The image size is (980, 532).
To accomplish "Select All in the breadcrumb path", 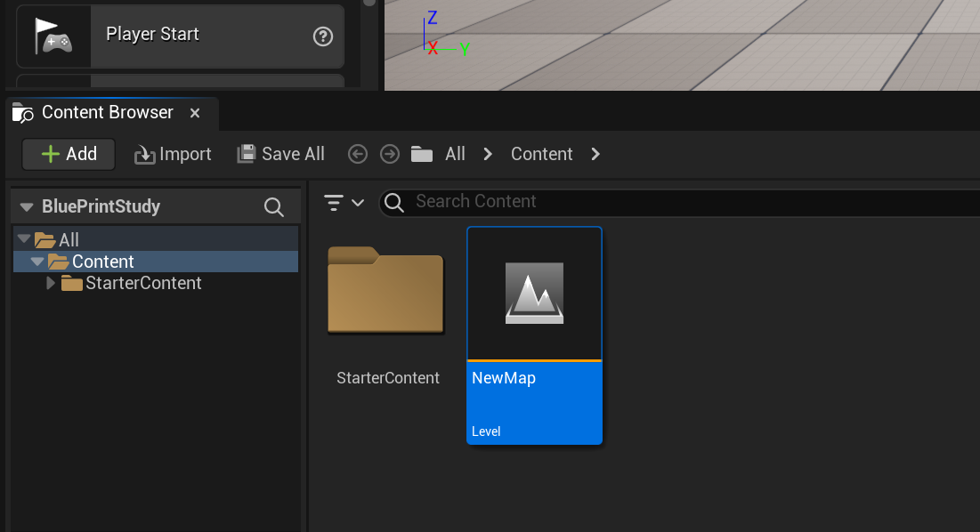I will coord(455,154).
